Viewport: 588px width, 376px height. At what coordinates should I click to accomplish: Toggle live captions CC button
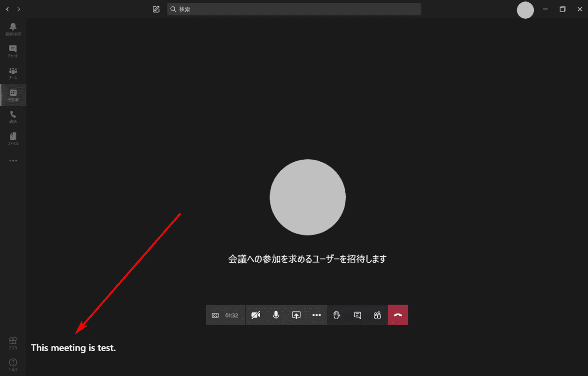point(215,315)
